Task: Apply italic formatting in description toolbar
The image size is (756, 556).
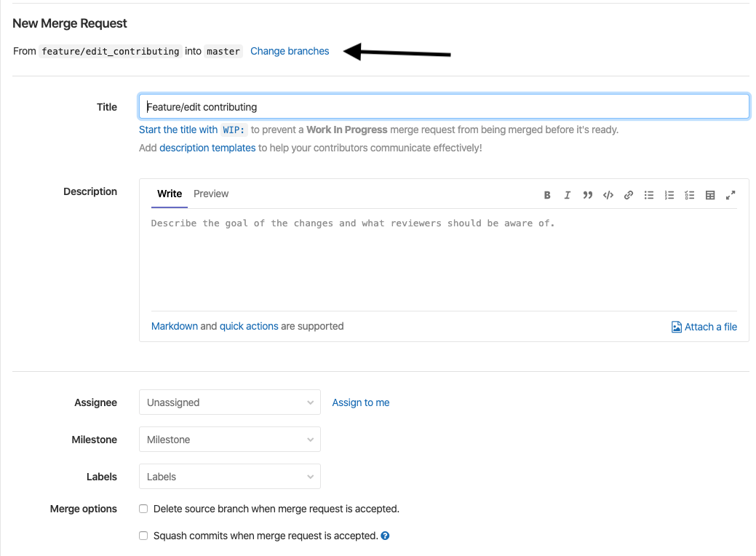Action: [567, 195]
